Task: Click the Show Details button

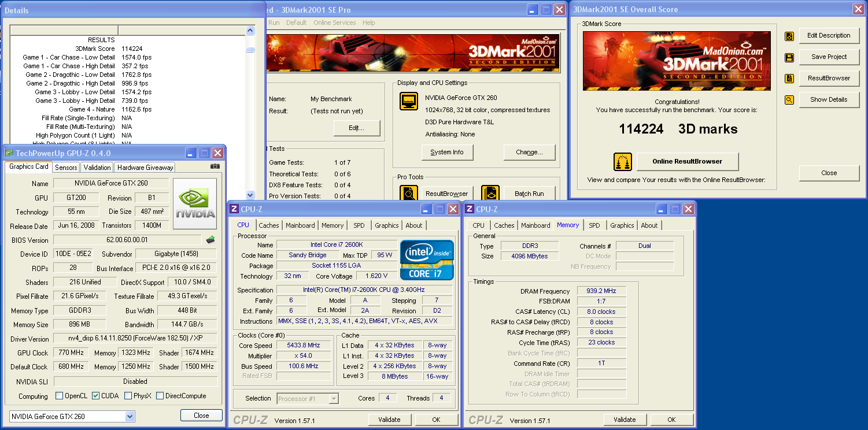Action: [829, 99]
